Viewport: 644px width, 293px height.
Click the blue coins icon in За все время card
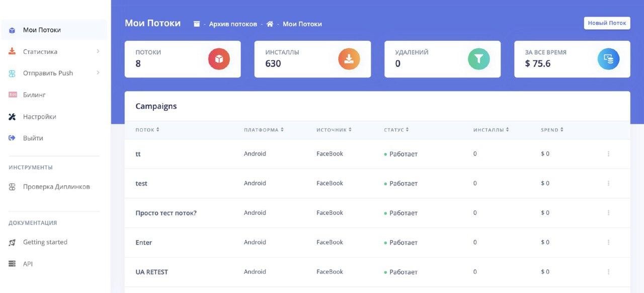coord(608,59)
